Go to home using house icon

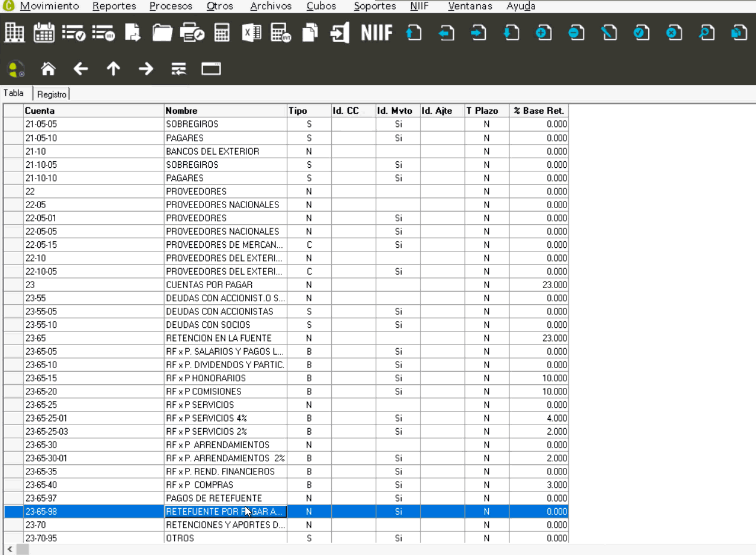[48, 69]
